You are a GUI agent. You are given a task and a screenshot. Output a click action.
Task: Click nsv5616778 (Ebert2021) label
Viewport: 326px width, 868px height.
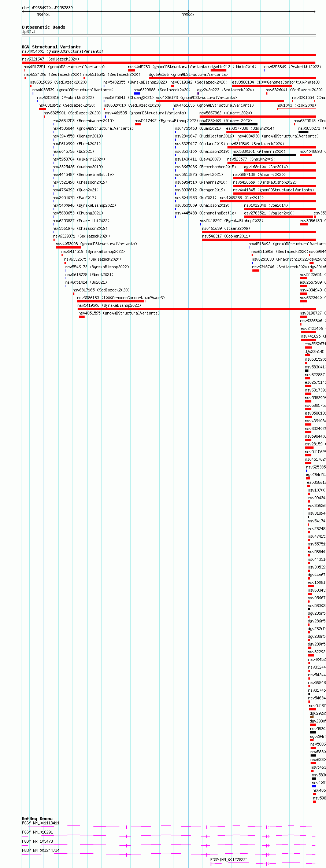[x=89, y=275]
